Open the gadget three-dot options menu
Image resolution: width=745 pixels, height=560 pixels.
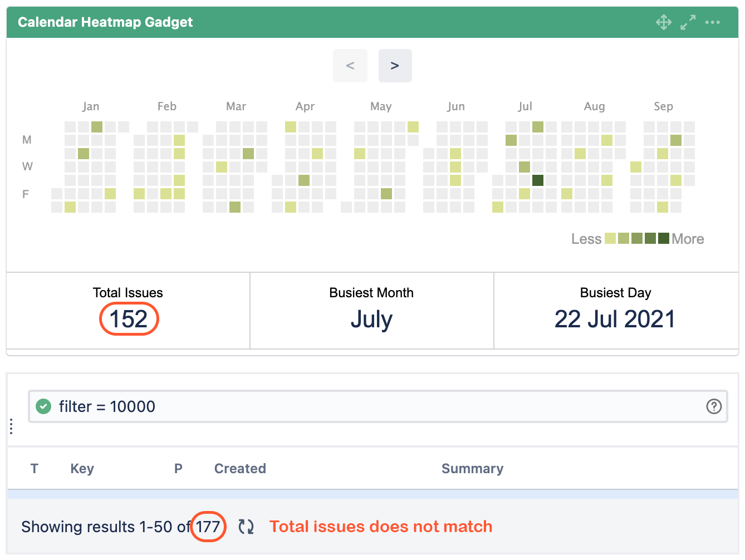click(x=712, y=22)
